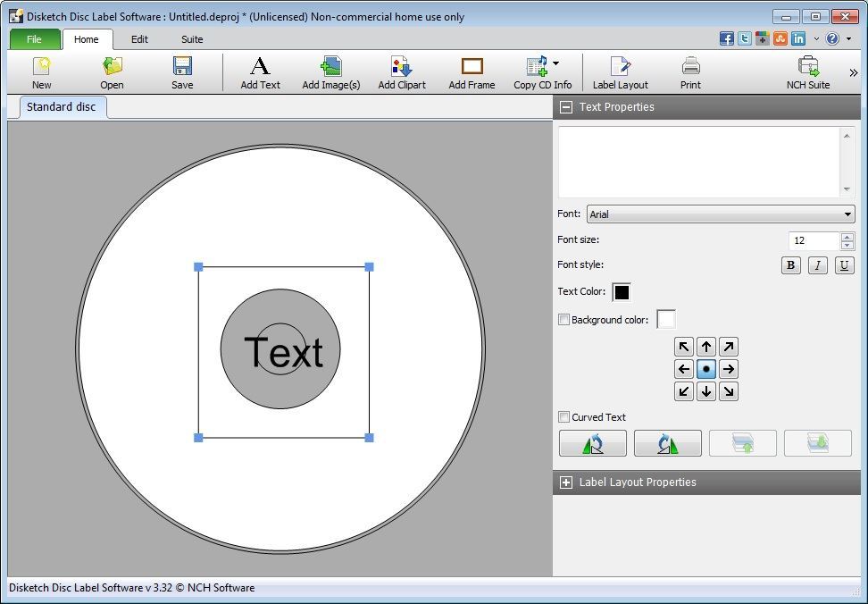Share via the Facebook icon

coord(726,38)
